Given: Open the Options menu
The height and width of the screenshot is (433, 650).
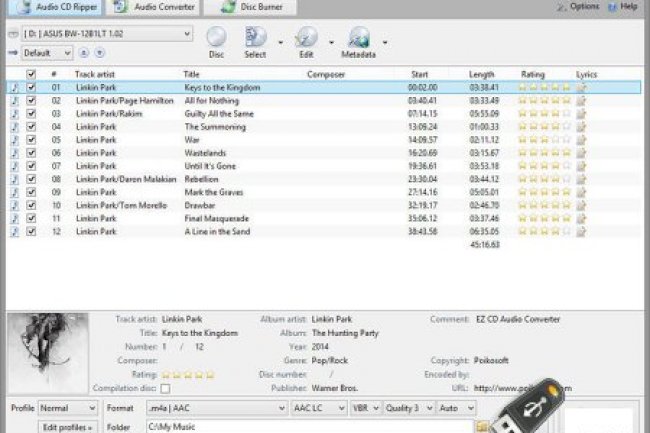Looking at the screenshot, I should (578, 7).
